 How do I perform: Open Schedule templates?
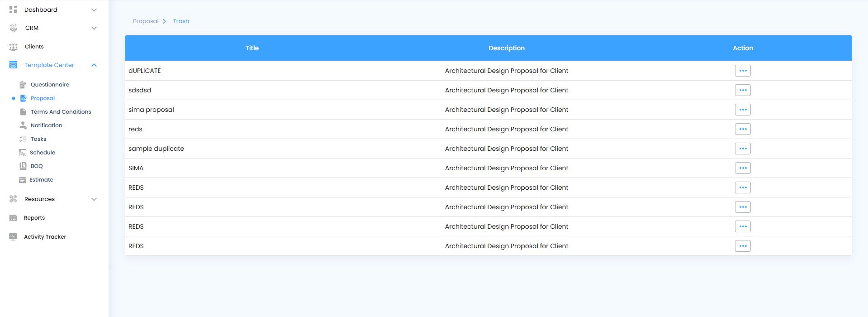click(x=43, y=153)
